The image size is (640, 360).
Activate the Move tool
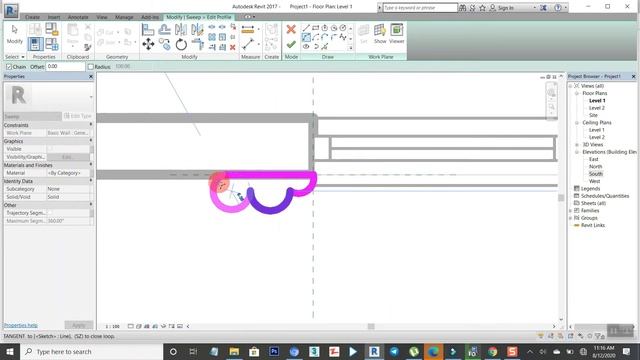tap(148, 44)
